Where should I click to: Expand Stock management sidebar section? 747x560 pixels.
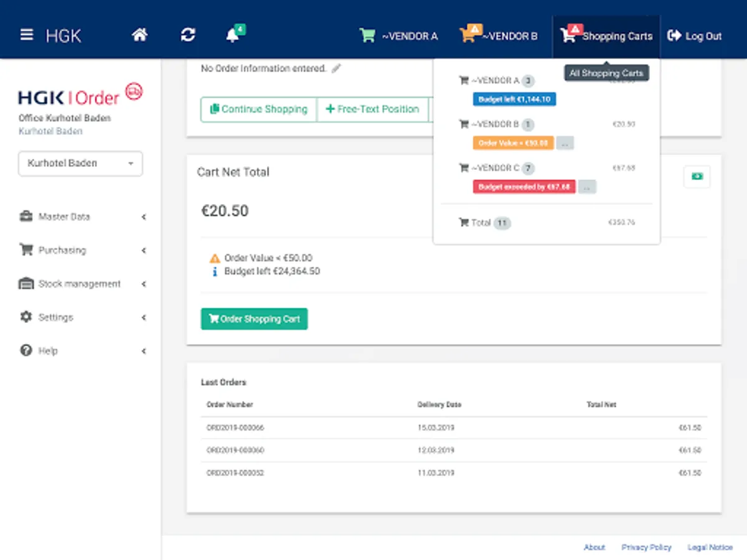[82, 284]
